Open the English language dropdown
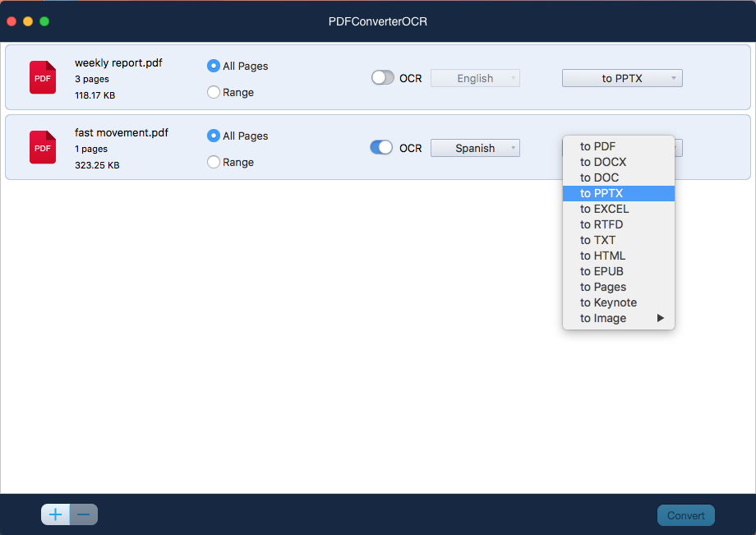Screen dimensions: 756x535 475,77
